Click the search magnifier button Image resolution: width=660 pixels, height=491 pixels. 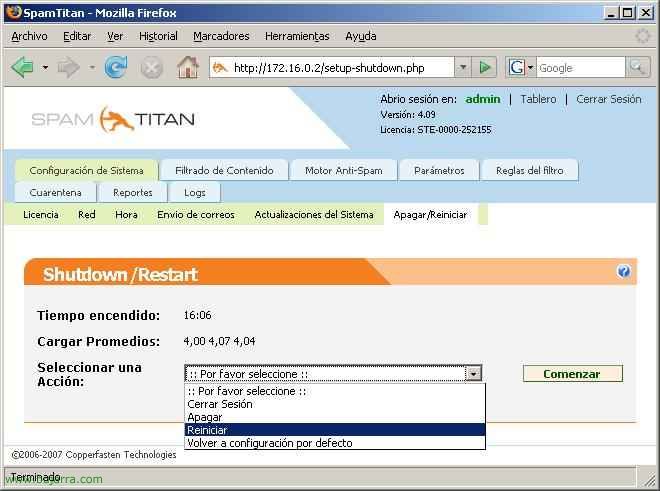tap(637, 67)
